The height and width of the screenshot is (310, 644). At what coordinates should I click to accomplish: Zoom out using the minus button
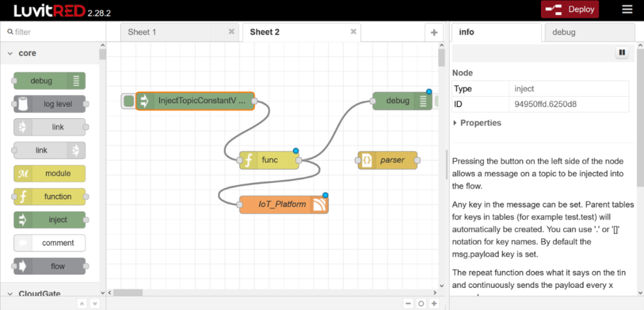pyautogui.click(x=409, y=303)
